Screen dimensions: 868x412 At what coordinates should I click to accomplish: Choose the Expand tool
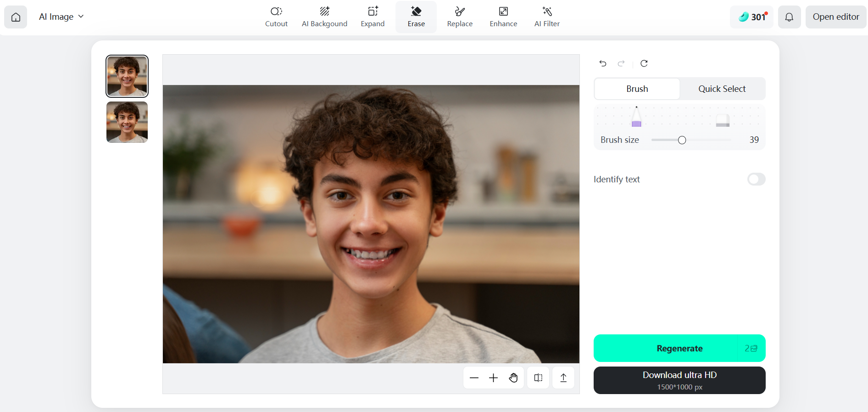pyautogui.click(x=373, y=17)
